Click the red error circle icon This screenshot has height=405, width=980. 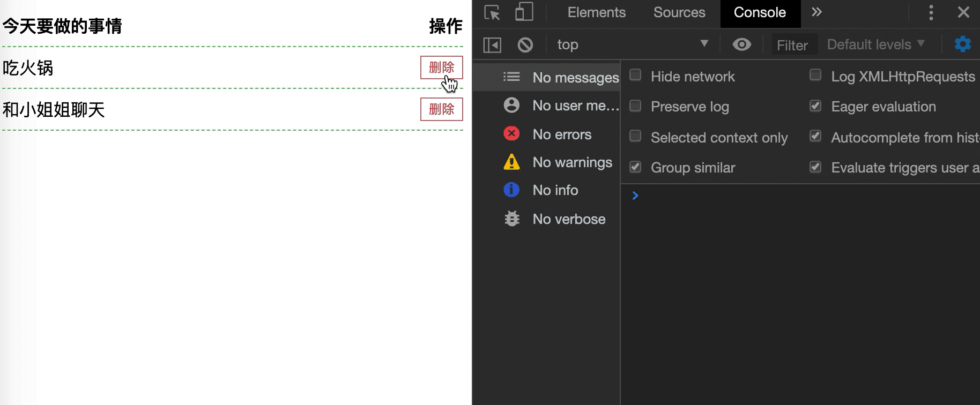click(x=511, y=133)
